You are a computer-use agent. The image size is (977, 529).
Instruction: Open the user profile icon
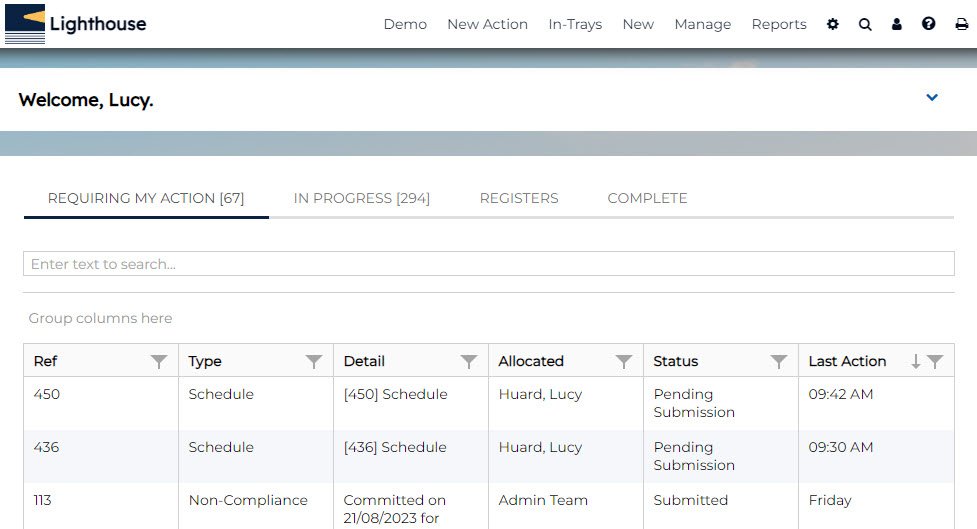click(x=897, y=24)
